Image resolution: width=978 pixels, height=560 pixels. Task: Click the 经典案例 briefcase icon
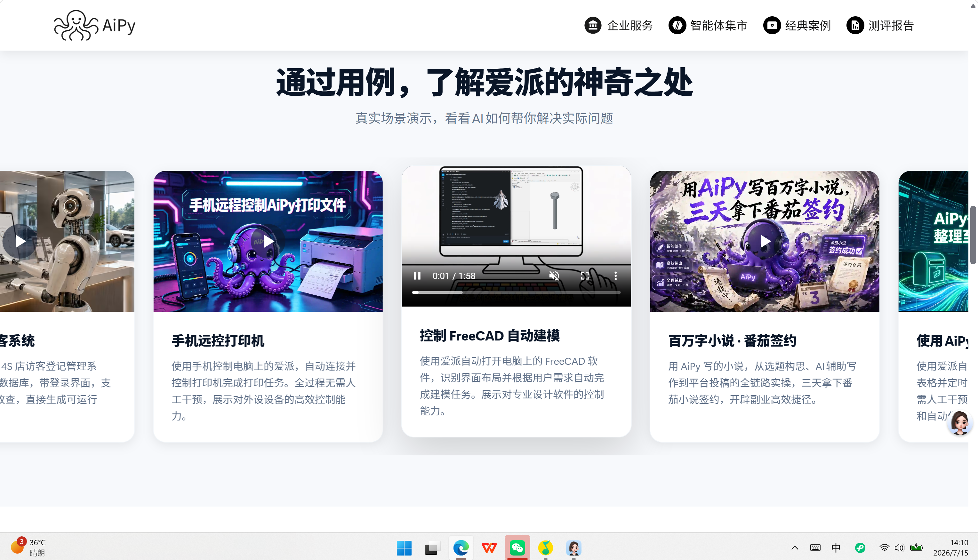pos(772,25)
